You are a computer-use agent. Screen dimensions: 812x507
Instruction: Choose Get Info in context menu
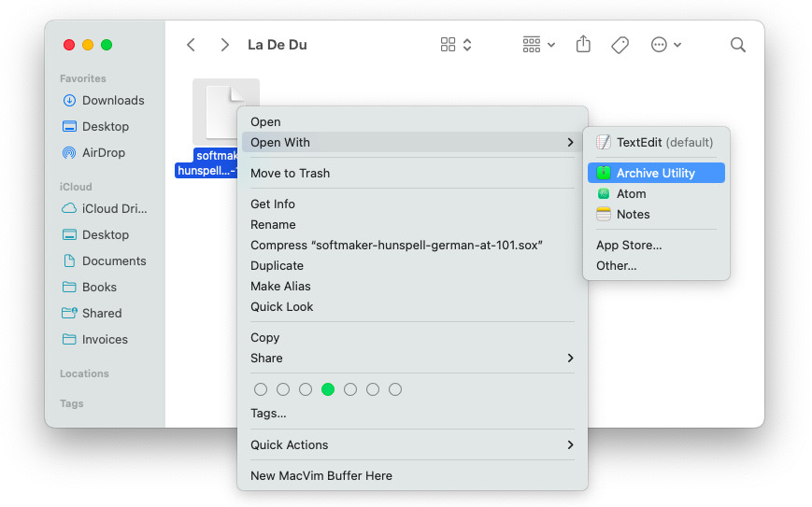coord(412,204)
